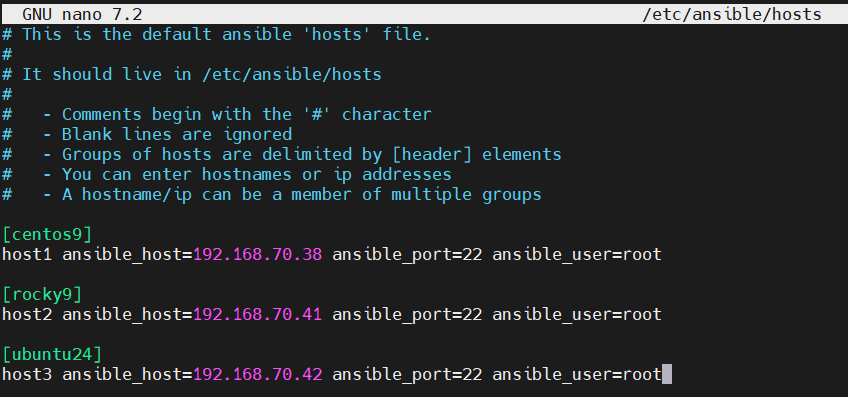
Task: Click the [rocky9] group header
Action: tap(42, 295)
